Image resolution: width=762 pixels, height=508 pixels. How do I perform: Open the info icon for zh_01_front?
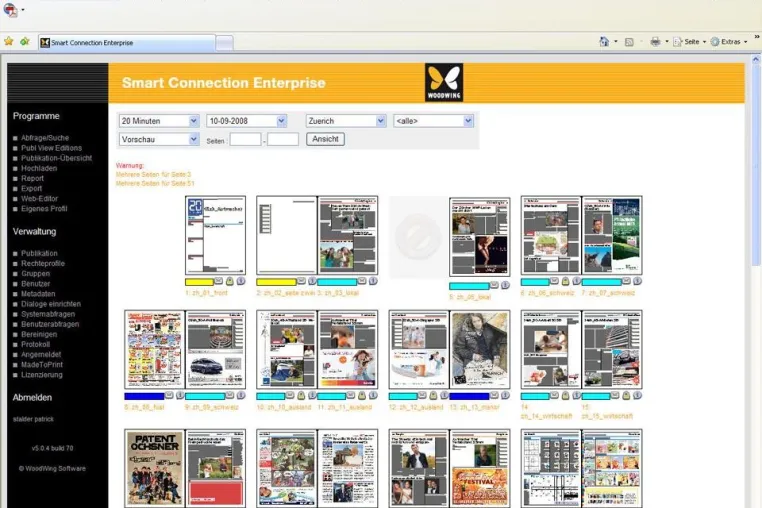coord(241,281)
